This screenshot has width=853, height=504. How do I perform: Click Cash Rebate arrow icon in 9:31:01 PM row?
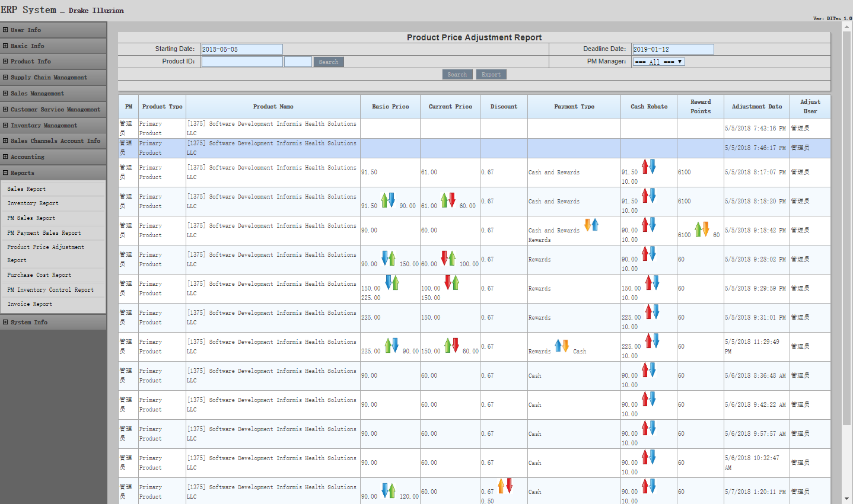coord(653,311)
